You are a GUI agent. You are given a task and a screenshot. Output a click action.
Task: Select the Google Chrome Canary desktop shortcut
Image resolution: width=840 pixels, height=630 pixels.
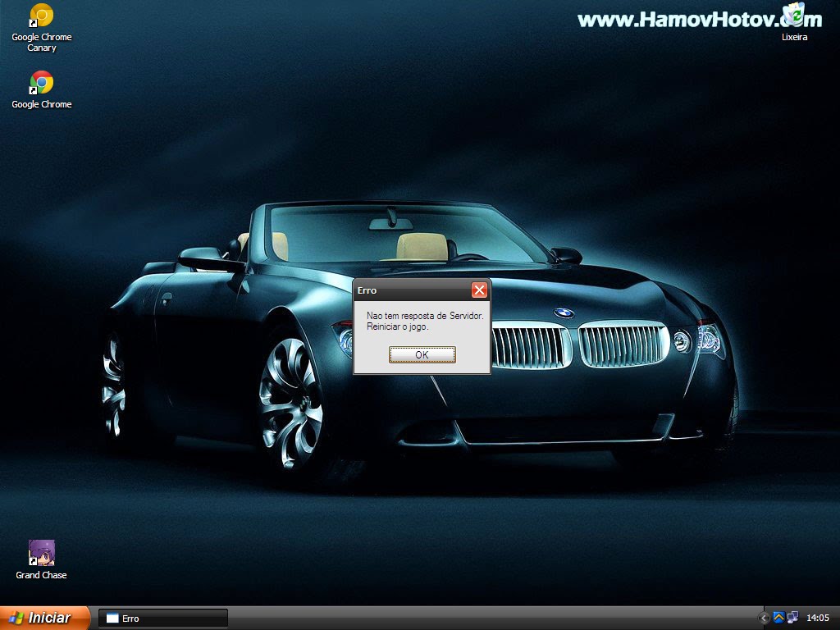(x=41, y=28)
